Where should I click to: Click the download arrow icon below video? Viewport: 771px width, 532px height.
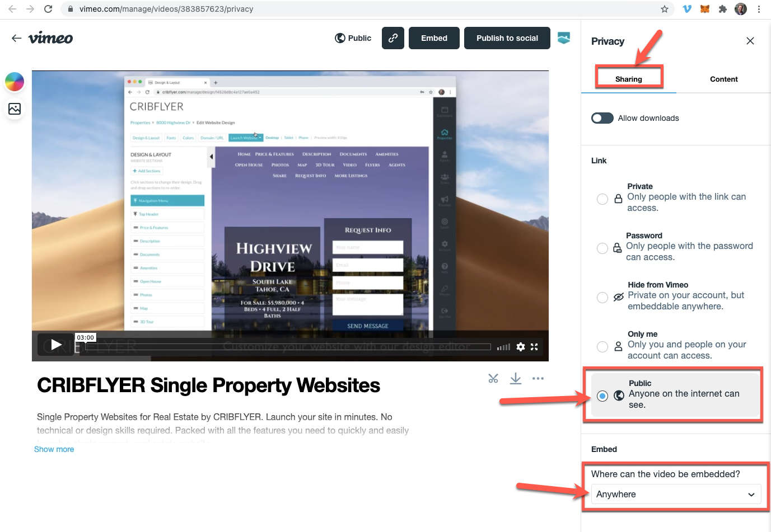click(516, 379)
